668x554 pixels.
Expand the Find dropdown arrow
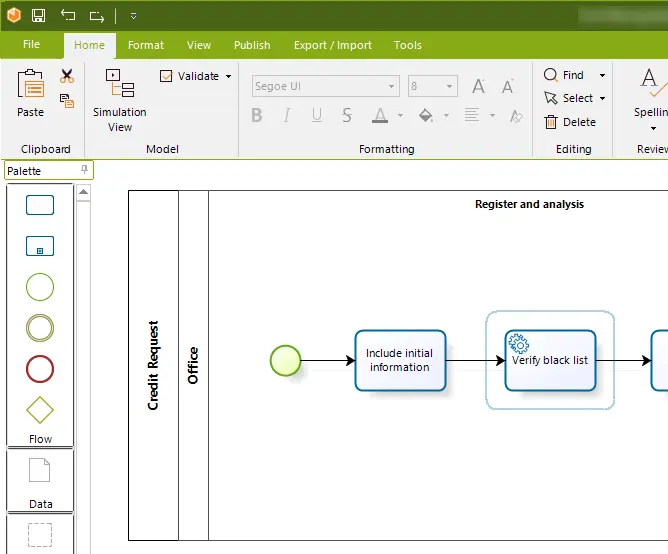click(x=602, y=75)
